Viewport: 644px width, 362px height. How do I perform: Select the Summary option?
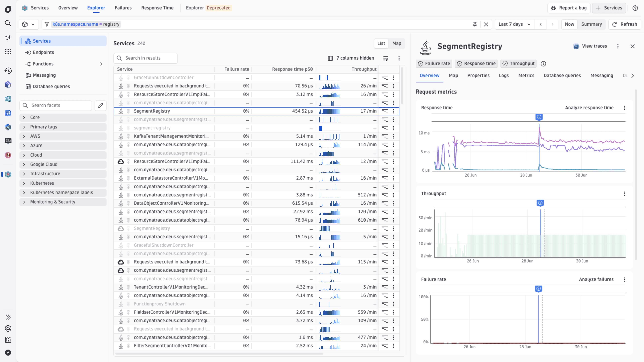point(592,24)
